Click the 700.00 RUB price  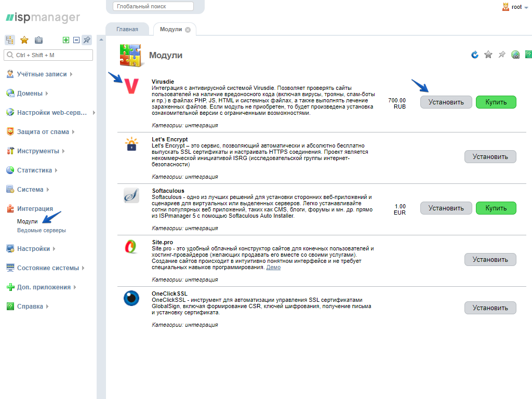pos(397,103)
